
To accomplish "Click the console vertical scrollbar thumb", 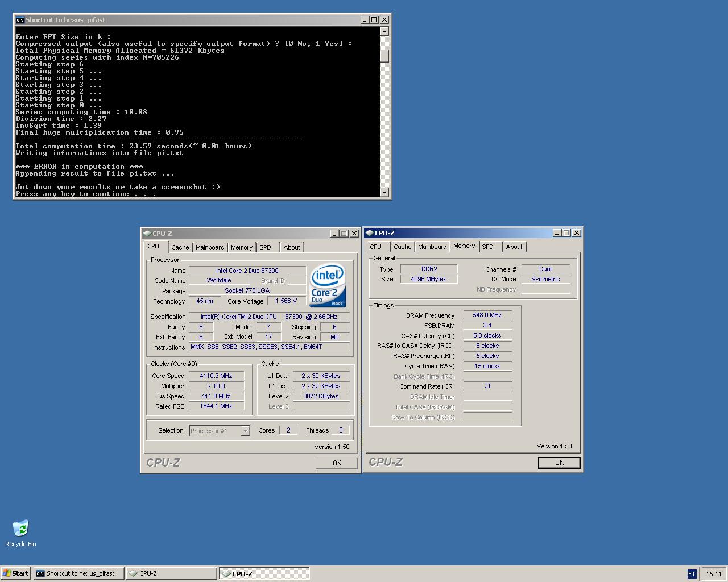I will click(x=384, y=56).
